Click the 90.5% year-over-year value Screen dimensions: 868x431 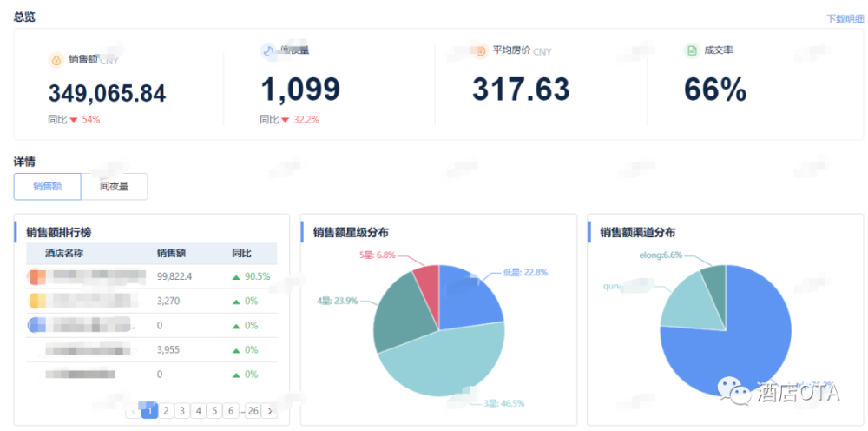pyautogui.click(x=256, y=276)
